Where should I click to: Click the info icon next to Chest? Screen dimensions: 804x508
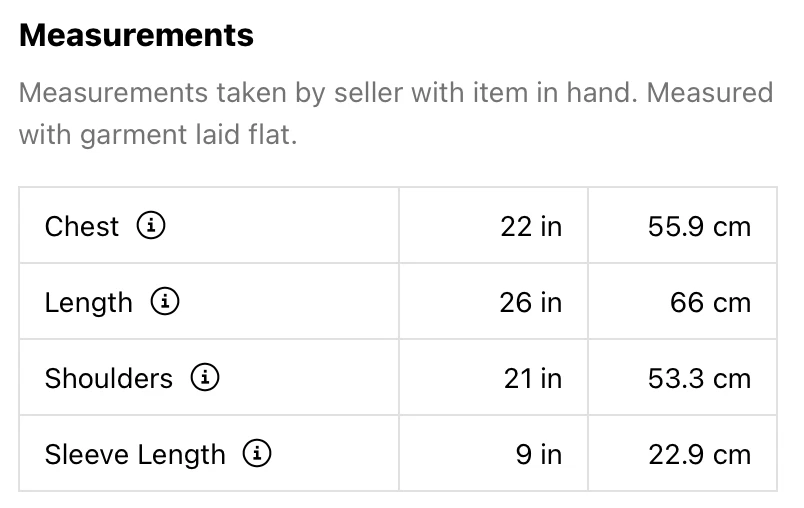tap(151, 226)
